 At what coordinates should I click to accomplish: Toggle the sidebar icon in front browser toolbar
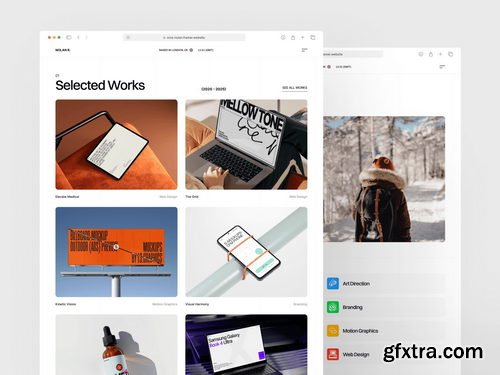(69, 37)
